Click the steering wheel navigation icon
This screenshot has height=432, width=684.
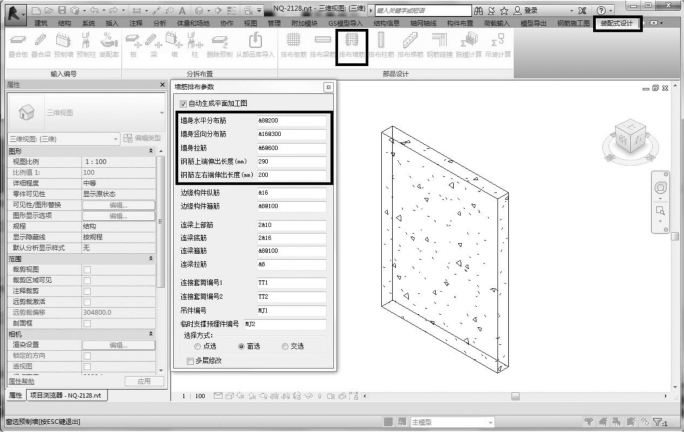pyautogui.click(x=660, y=188)
